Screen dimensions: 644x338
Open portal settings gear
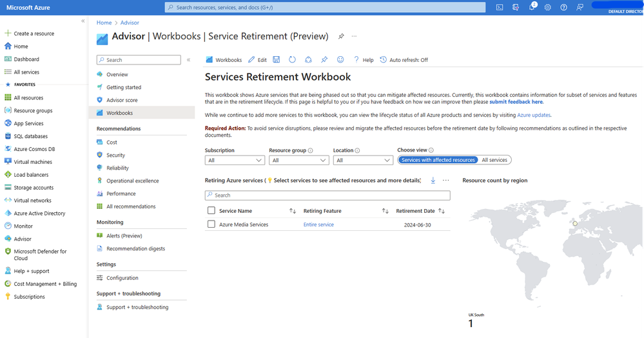(x=547, y=7)
